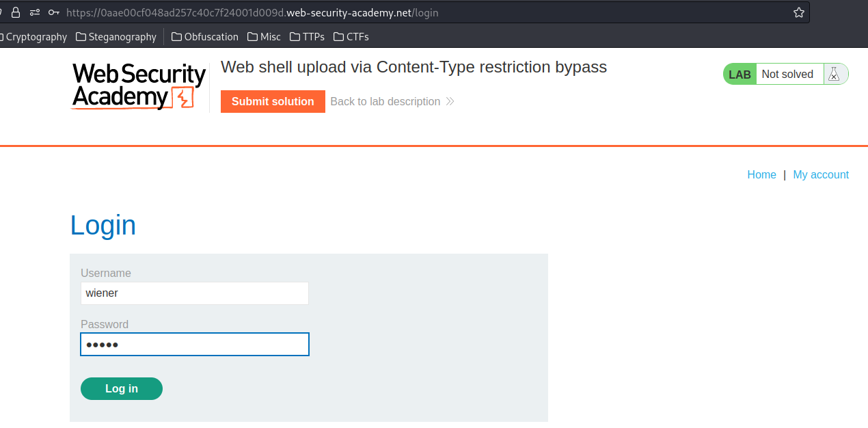Click the Login page heading

point(103,225)
